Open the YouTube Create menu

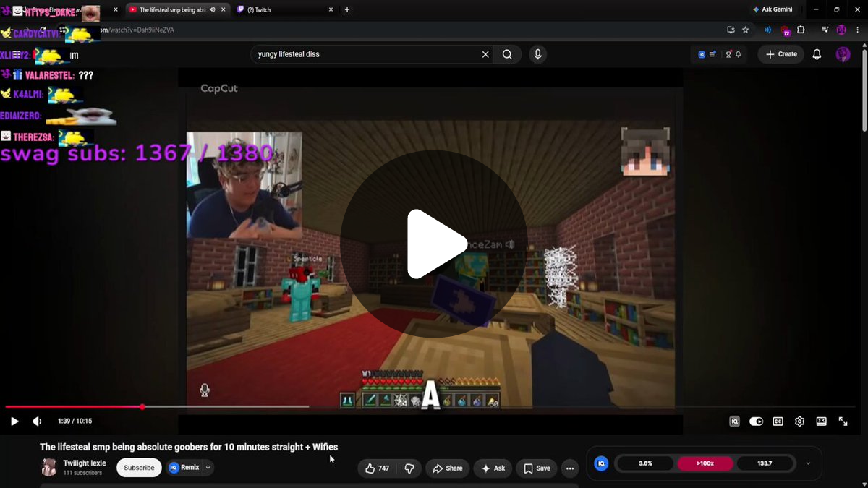[780, 54]
